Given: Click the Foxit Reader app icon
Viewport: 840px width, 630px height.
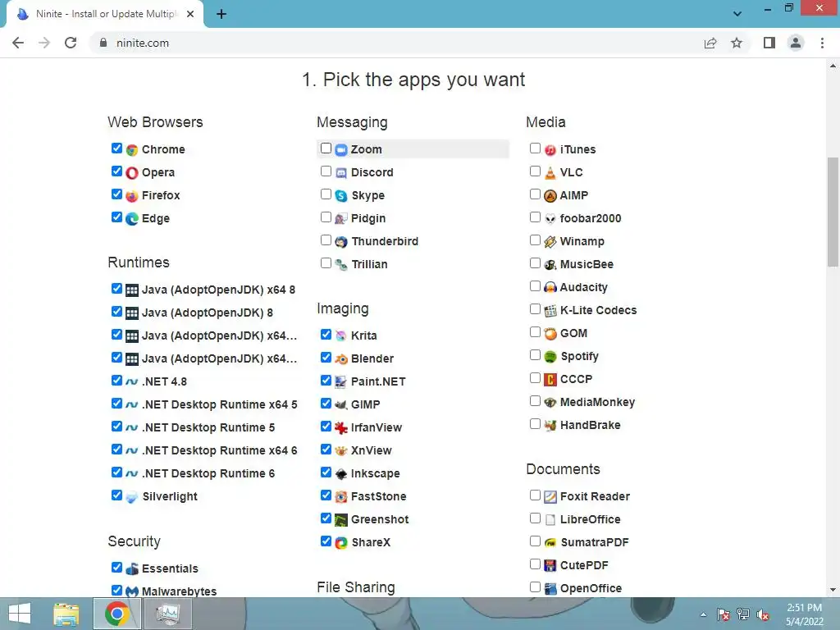Looking at the screenshot, I should click(x=550, y=497).
